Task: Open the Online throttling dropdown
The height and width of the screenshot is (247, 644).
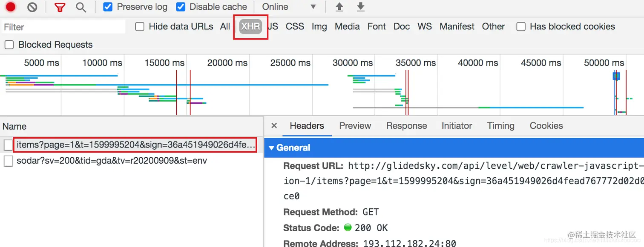Action: (x=290, y=7)
